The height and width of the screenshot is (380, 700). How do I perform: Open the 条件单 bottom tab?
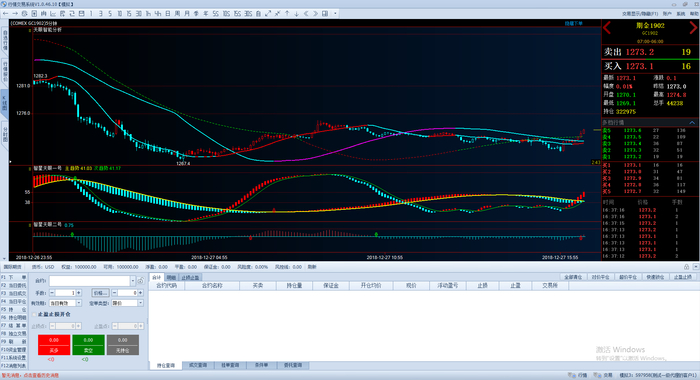[262, 365]
